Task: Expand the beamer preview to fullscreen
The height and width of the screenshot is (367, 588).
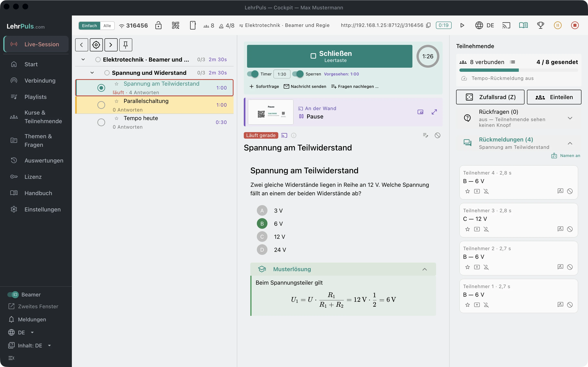Action: point(434,112)
